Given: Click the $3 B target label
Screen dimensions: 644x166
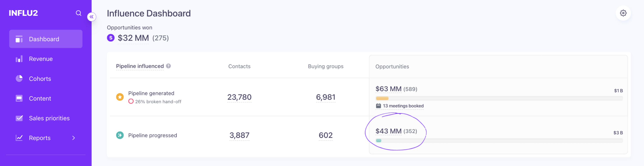Looking at the screenshot, I should tap(618, 133).
